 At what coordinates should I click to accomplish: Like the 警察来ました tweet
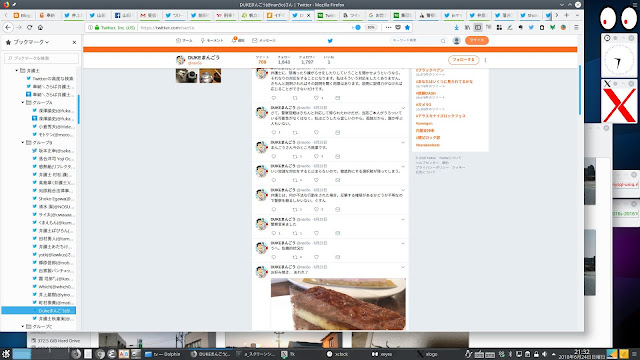pos(316,233)
